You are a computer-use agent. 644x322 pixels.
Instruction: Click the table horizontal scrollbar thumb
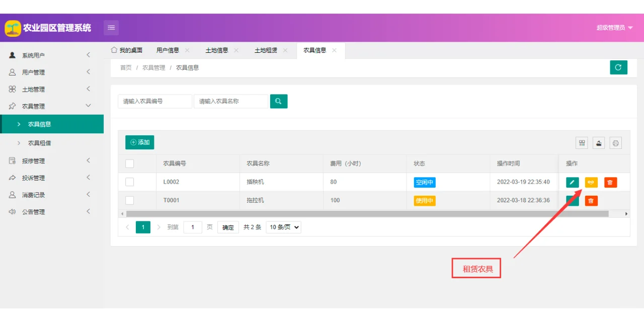(367, 214)
